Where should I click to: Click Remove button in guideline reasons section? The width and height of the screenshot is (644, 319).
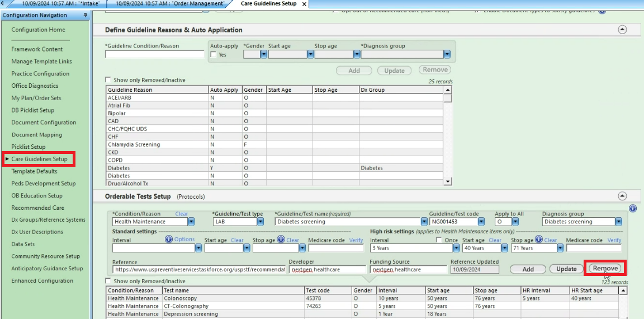(435, 69)
